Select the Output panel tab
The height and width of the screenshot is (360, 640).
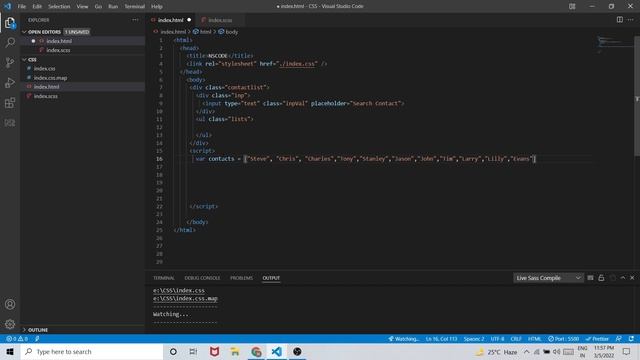point(271,278)
